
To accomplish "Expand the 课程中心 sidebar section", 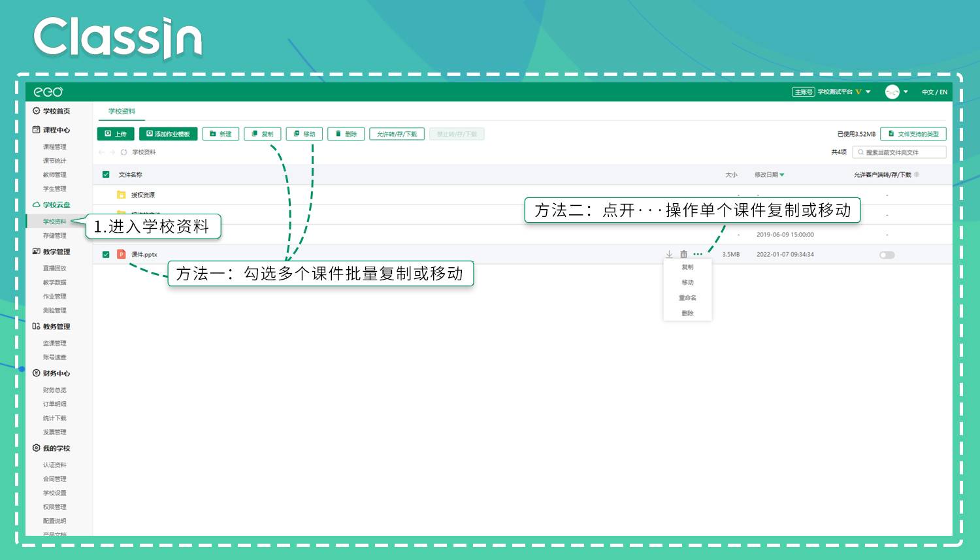I will pos(52,130).
